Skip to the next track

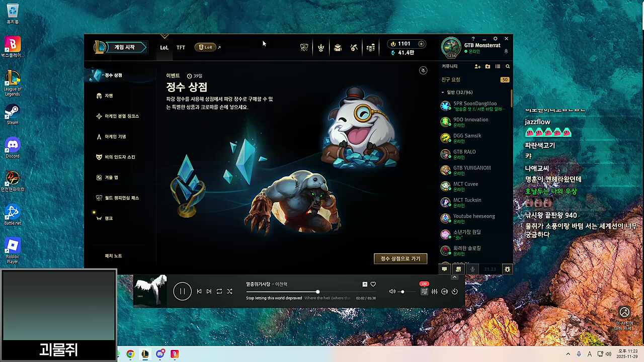(x=209, y=291)
